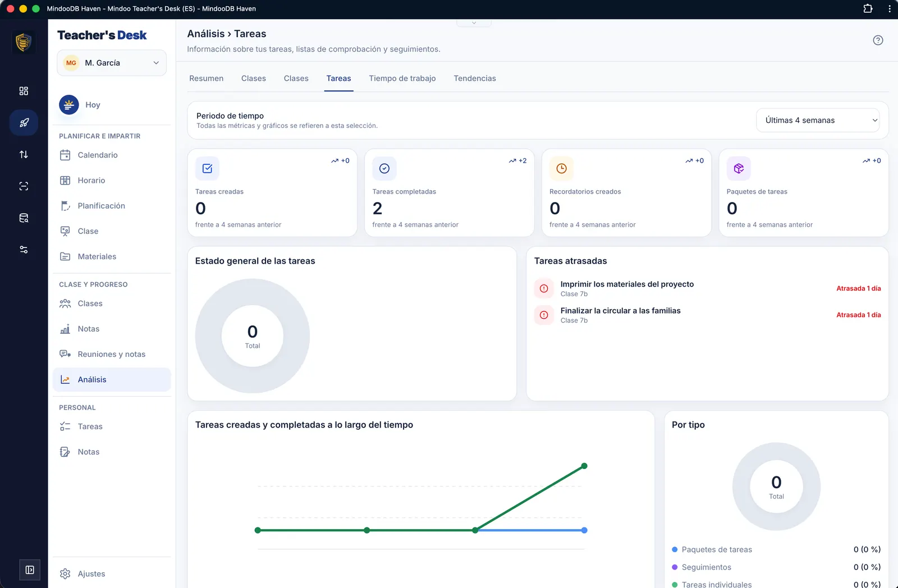Click the Paquetes de tareas blue legend dot
The image size is (898, 588).
click(675, 550)
